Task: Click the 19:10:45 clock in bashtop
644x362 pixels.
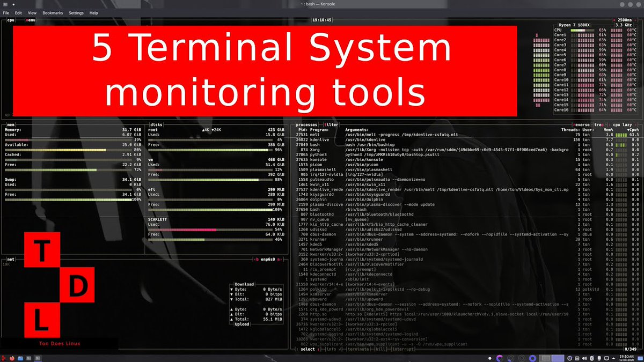Action: [322, 20]
